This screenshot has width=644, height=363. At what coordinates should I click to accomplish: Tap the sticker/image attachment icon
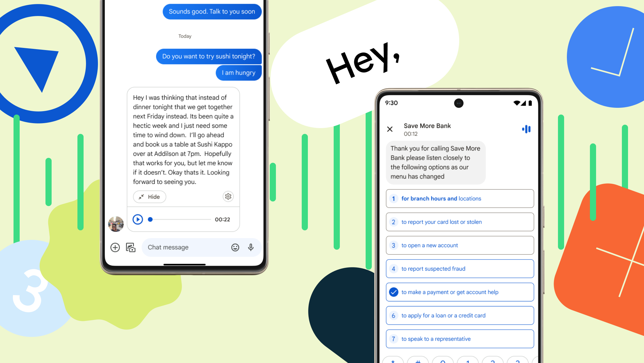131,247
